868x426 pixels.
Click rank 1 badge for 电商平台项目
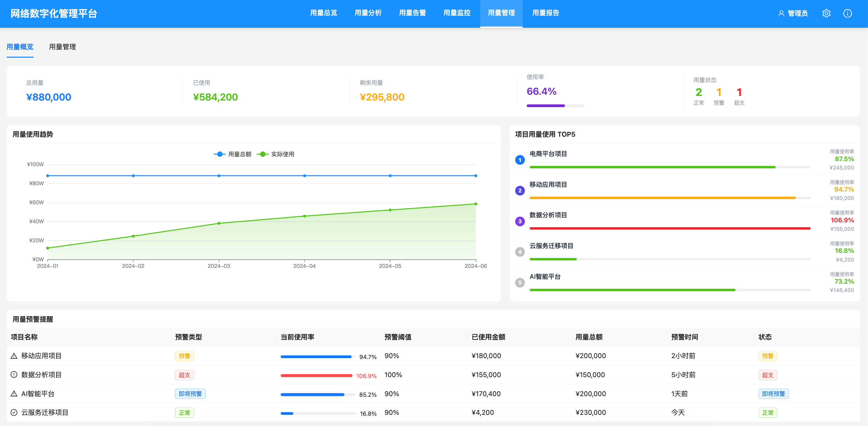tap(520, 160)
